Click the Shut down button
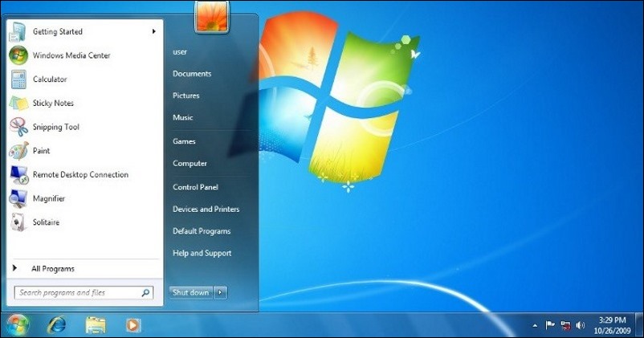The image size is (644, 338). (x=190, y=292)
